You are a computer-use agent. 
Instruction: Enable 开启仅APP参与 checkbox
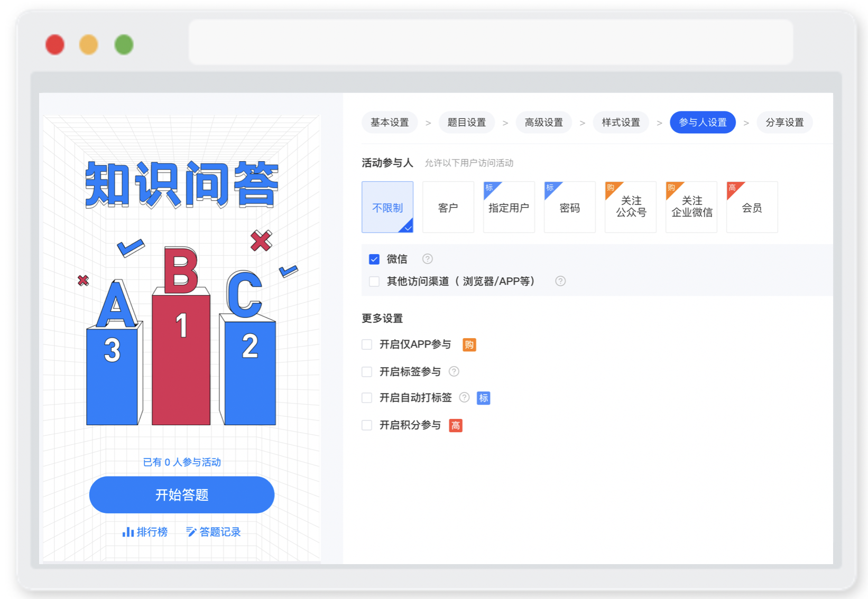point(367,344)
